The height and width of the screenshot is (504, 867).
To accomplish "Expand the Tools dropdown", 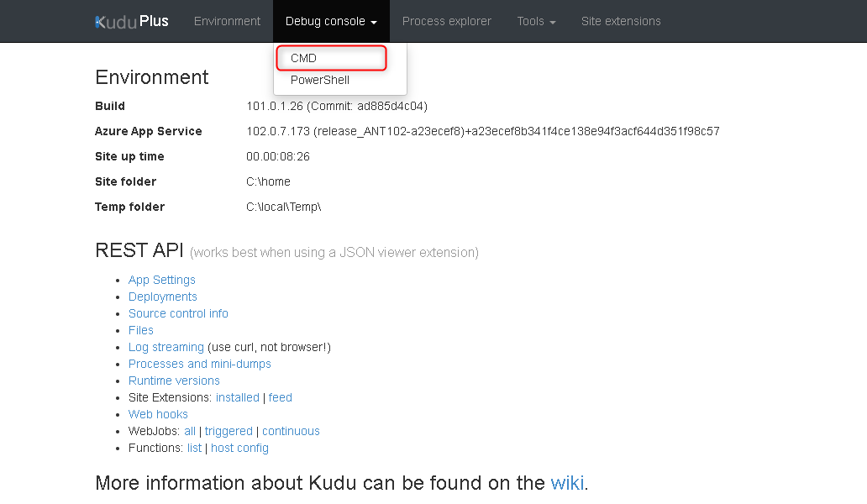I will click(x=536, y=21).
